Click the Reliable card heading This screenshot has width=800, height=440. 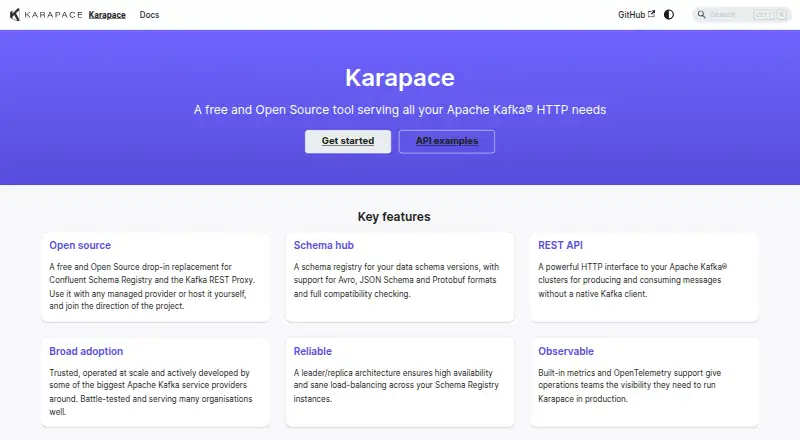(x=313, y=351)
